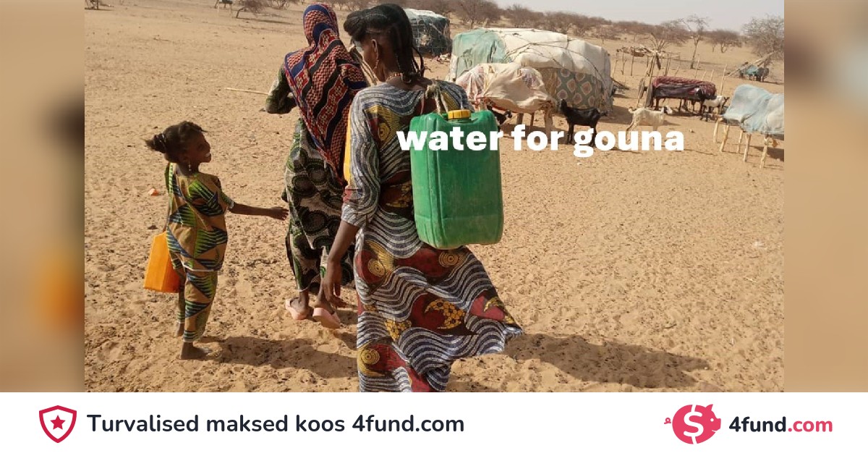Click the 'water for gouna' title overlay
The image size is (868, 456).
[x=540, y=139]
